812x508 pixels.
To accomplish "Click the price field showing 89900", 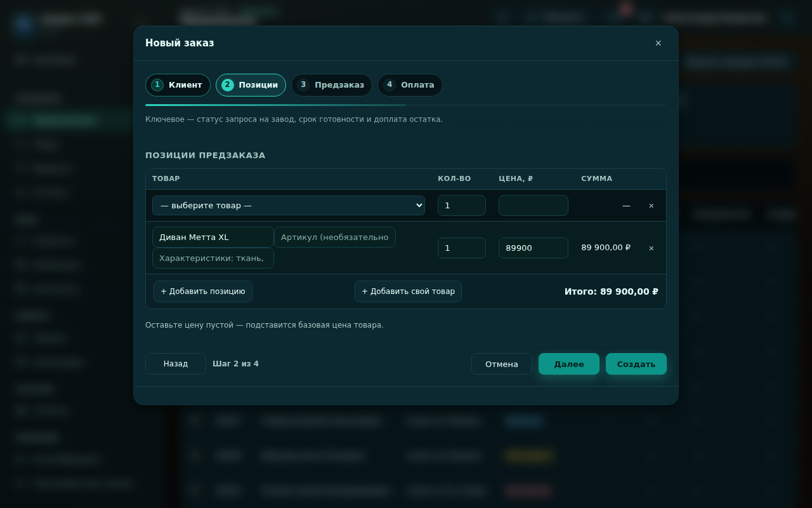I will (534, 248).
